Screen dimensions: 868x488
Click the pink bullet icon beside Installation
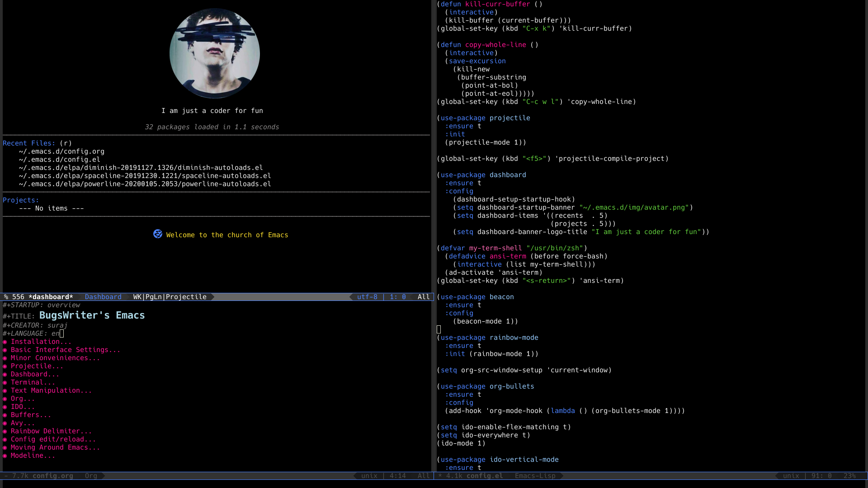[5, 342]
